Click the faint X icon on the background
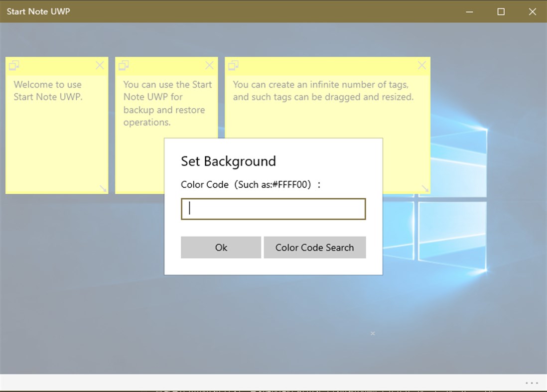Image resolution: width=547 pixels, height=392 pixels. (x=372, y=333)
